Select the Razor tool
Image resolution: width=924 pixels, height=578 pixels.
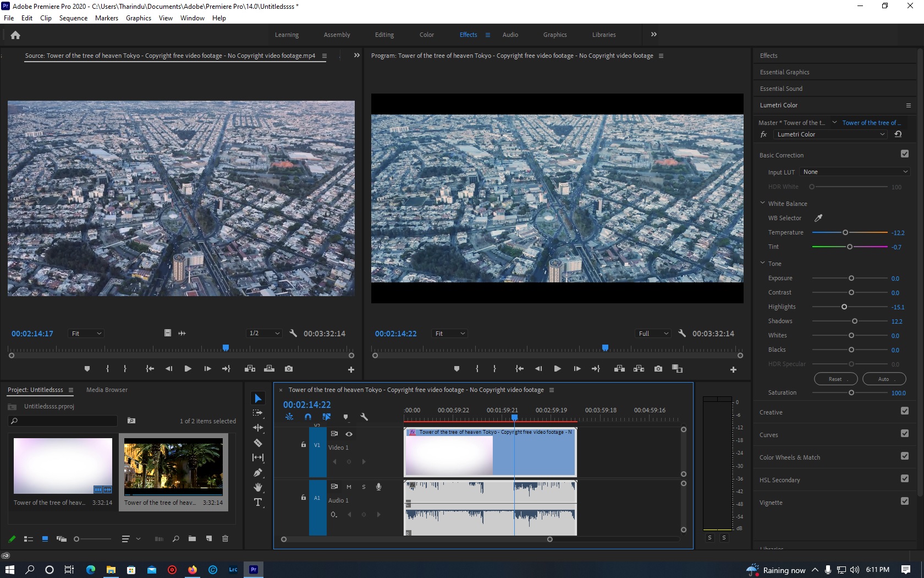point(258,443)
